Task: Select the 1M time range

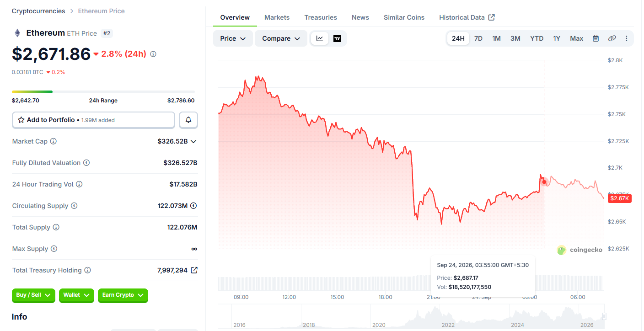Action: 496,38
